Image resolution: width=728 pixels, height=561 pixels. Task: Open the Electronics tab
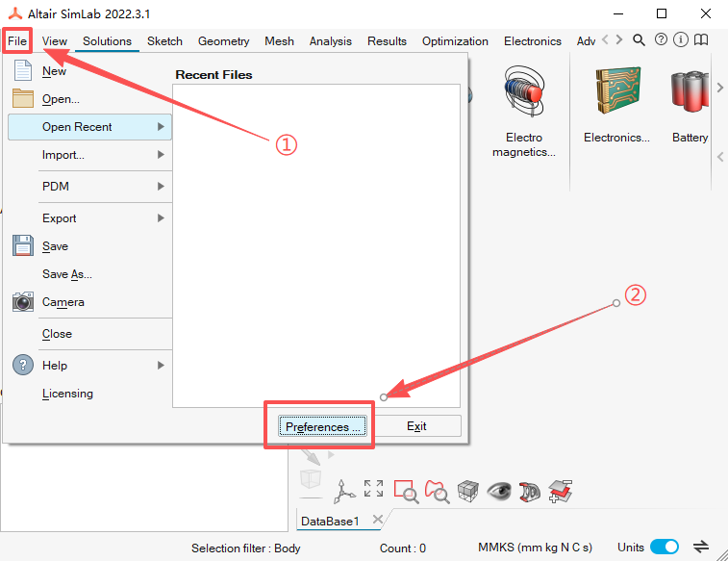click(533, 40)
